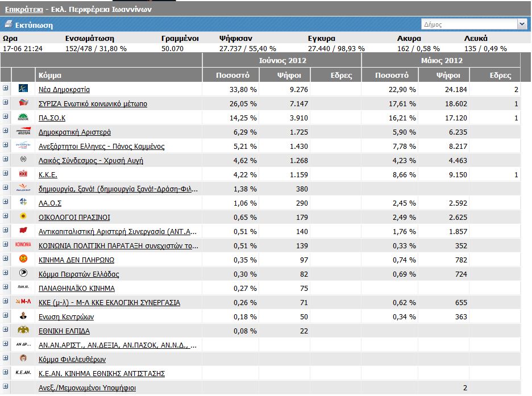Viewport: 532px width, 396px height.
Task: Click the ΚΙΝΗΜΑ ΔΕΝ ΠΛΗΡΩΝΩ logo icon
Action: tap(23, 259)
